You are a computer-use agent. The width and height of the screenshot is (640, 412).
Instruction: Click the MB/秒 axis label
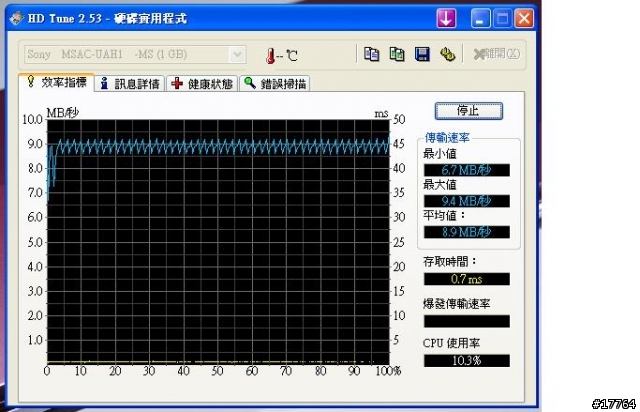click(62, 113)
